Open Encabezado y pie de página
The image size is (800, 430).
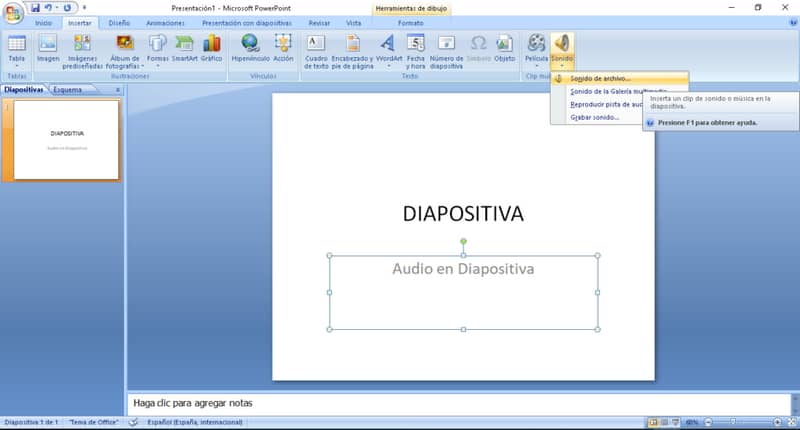pos(353,52)
